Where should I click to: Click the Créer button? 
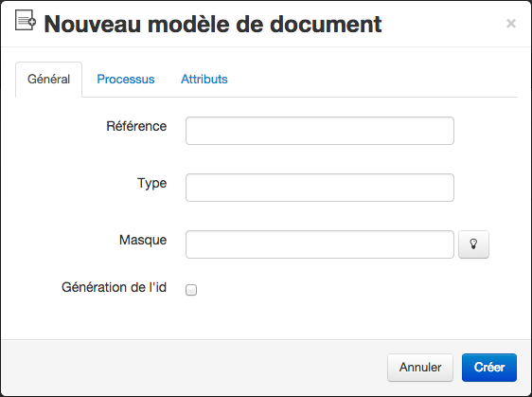click(x=489, y=367)
